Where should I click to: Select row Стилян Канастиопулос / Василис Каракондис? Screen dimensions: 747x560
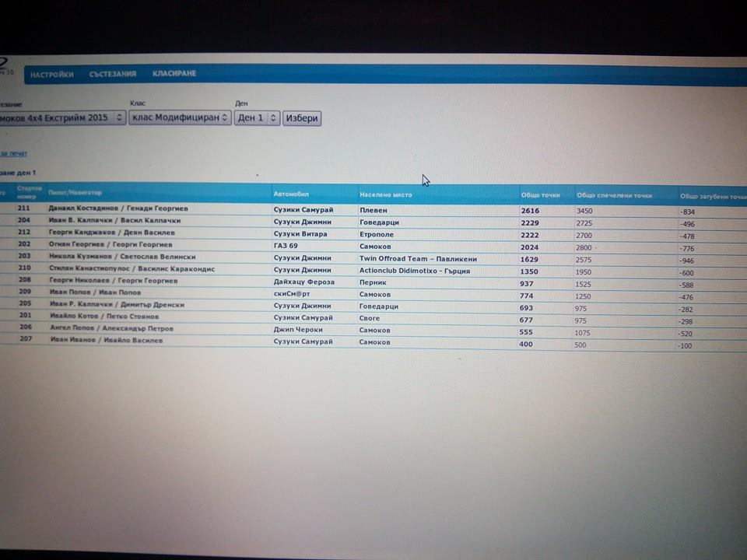[x=373, y=270]
